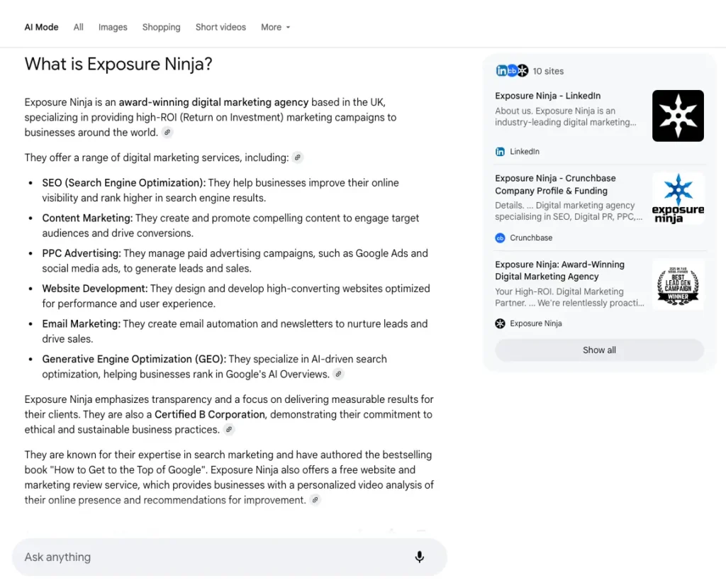Click the Show all sites button

pyautogui.click(x=599, y=350)
